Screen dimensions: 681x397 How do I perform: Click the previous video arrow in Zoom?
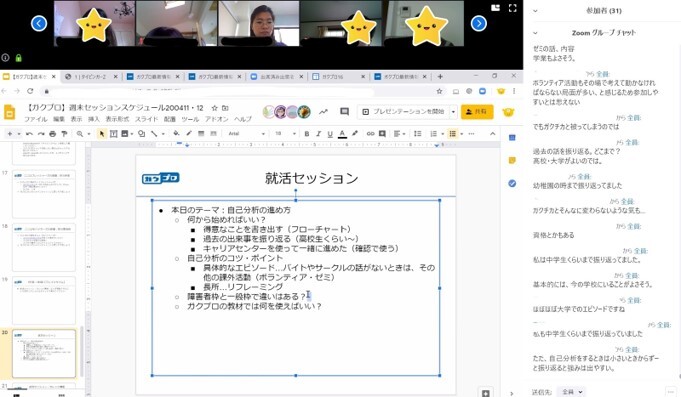39,23
